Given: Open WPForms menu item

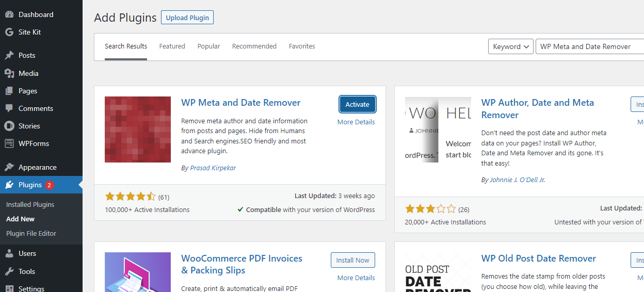Looking at the screenshot, I should click(x=41, y=143).
